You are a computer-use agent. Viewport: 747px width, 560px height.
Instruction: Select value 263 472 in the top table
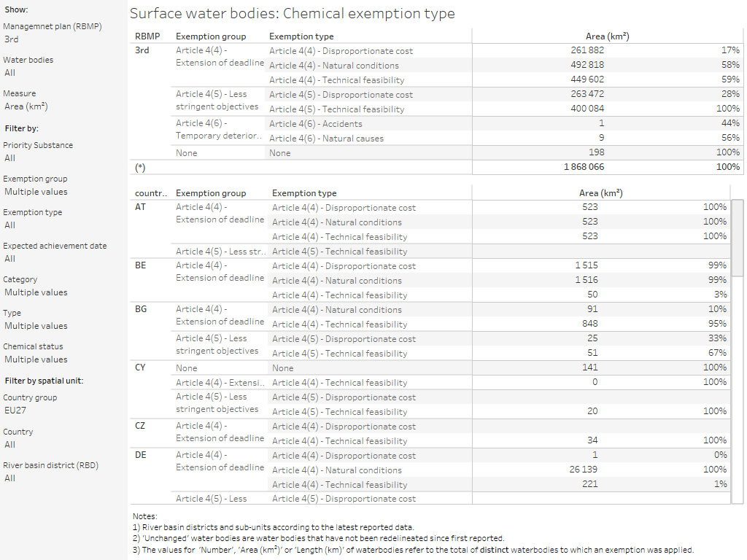click(587, 94)
